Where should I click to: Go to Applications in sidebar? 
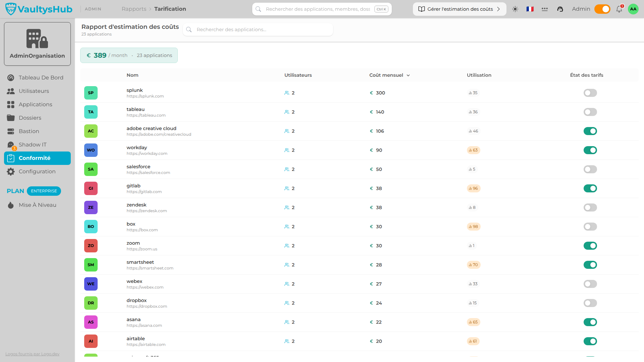[x=37, y=104]
